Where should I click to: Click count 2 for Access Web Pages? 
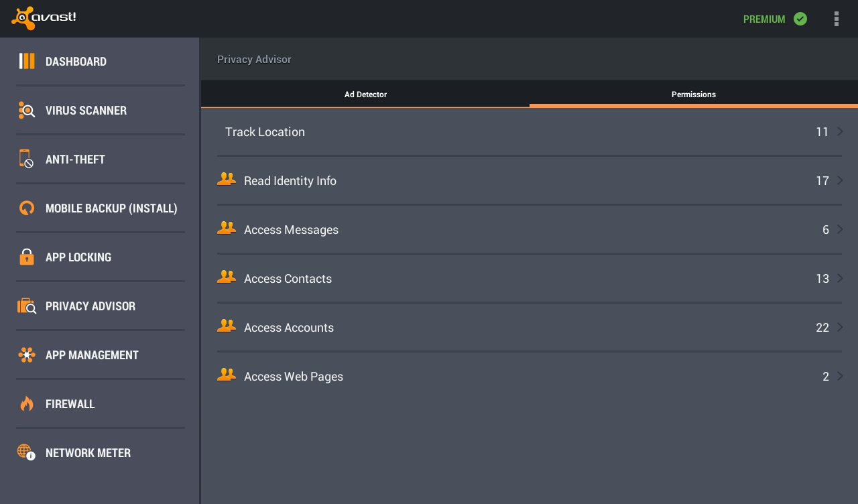point(826,377)
